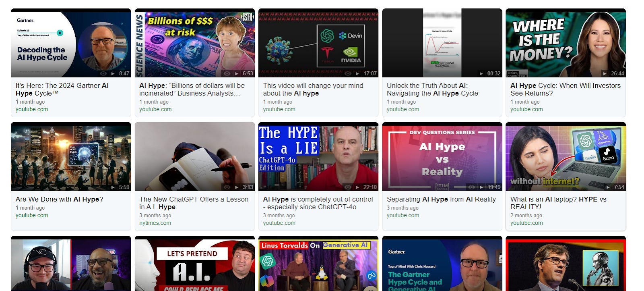Click the play icon beside the 7:54 duration
Image resolution: width=644 pixels, height=291 pixels.
(608, 187)
